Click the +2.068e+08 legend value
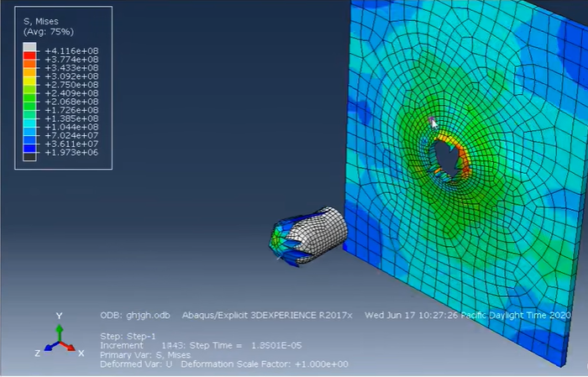Image resolution: width=588 pixels, height=377 pixels. [x=71, y=102]
